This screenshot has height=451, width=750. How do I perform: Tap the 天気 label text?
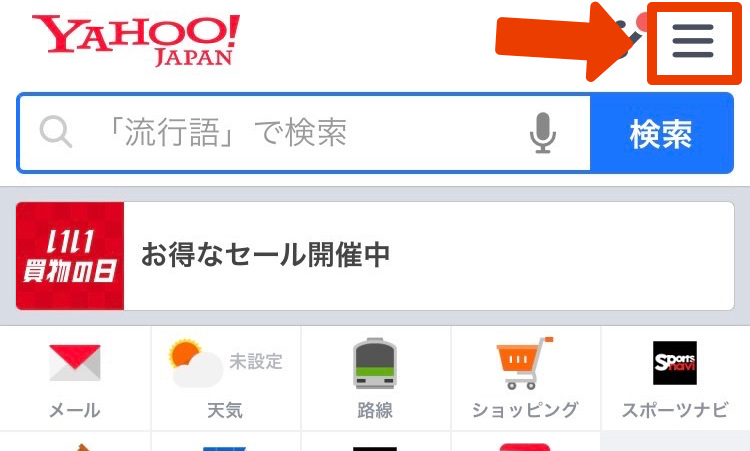pyautogui.click(x=225, y=410)
